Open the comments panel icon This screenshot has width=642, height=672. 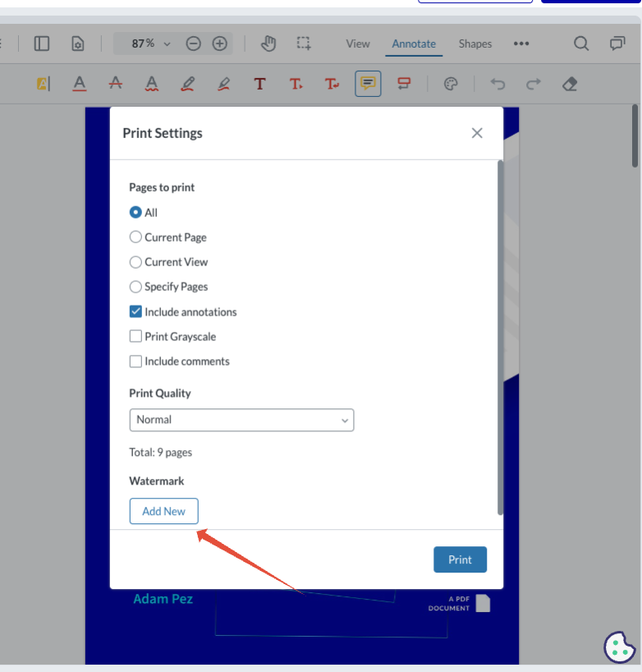[617, 44]
